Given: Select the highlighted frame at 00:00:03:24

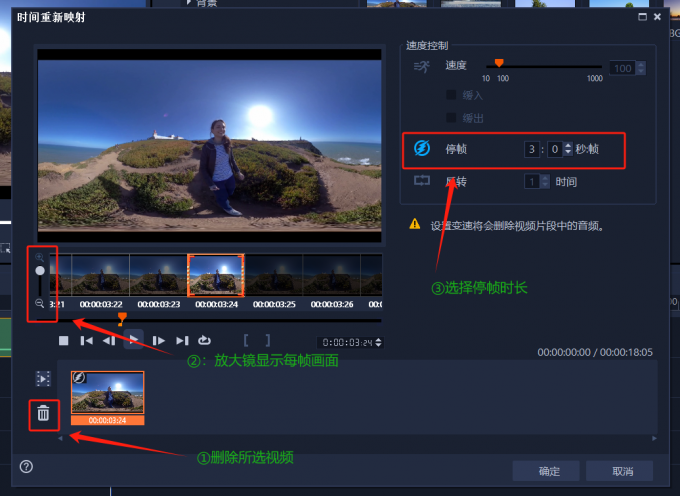Looking at the screenshot, I should click(x=216, y=275).
